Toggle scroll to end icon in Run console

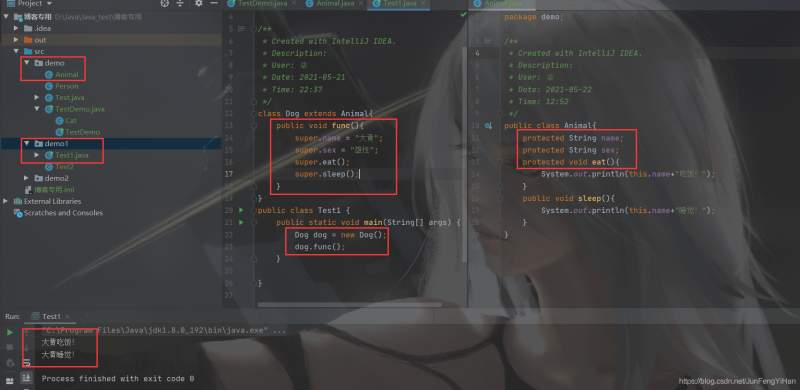(26, 377)
